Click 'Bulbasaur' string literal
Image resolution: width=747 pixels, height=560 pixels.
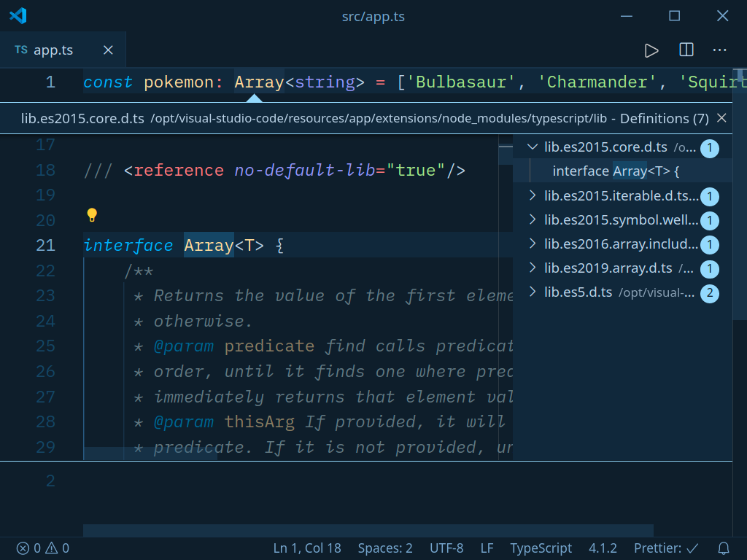click(x=460, y=82)
